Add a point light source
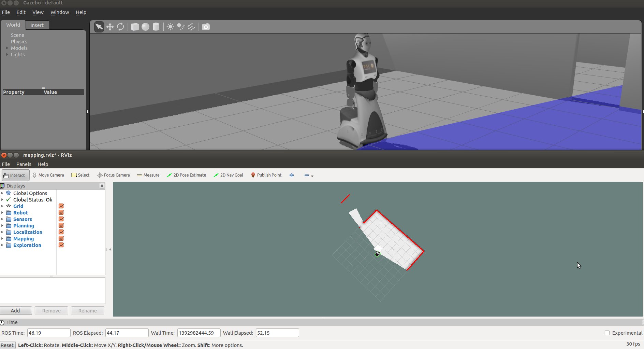This screenshot has height=349, width=644. pyautogui.click(x=170, y=27)
